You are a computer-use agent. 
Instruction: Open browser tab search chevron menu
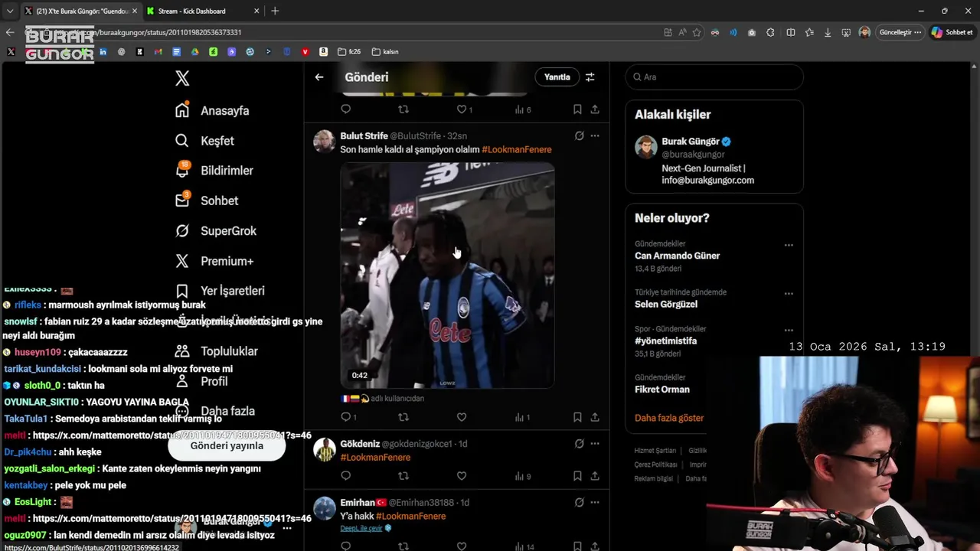[9, 11]
